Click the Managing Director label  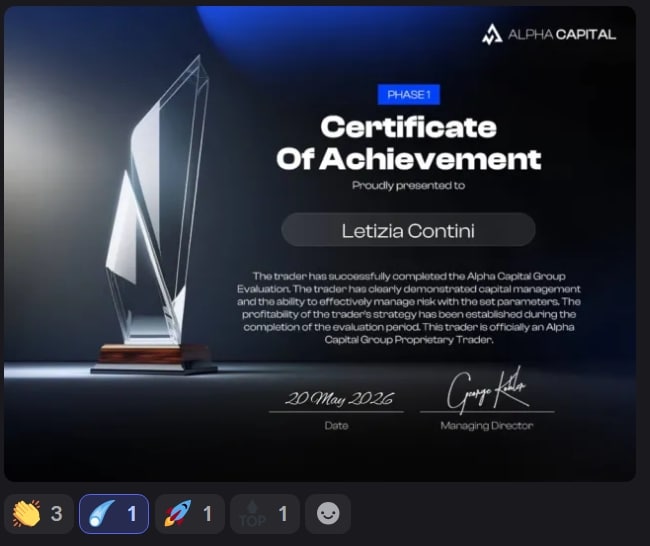point(487,426)
